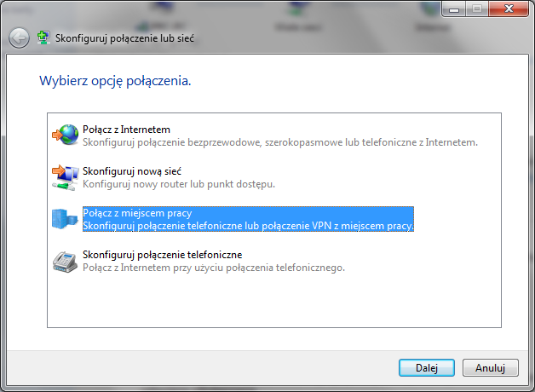This screenshot has width=535, height=392.
Task: Click the description under Skonfiguruj połączenie telefoniczne
Action: tap(213, 268)
